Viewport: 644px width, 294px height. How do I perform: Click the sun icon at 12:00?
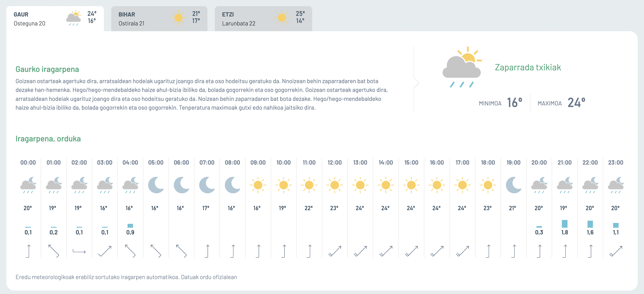click(x=334, y=185)
